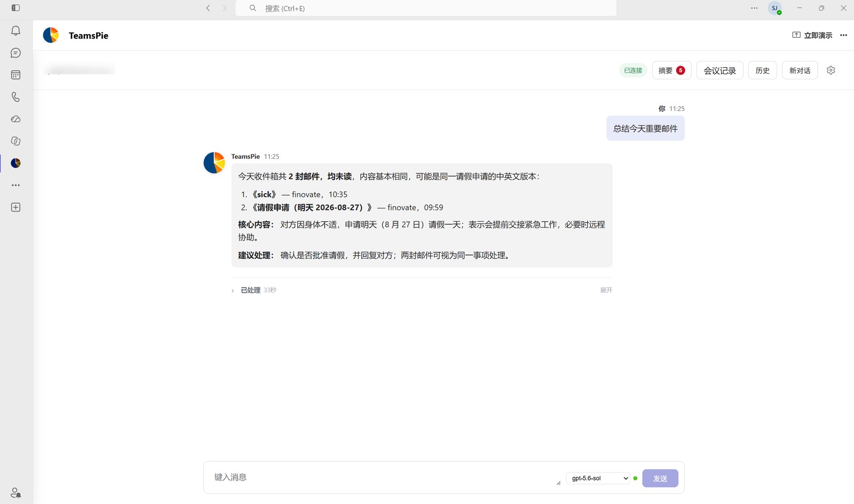Open the Calls phone icon
The width and height of the screenshot is (854, 504).
click(15, 97)
